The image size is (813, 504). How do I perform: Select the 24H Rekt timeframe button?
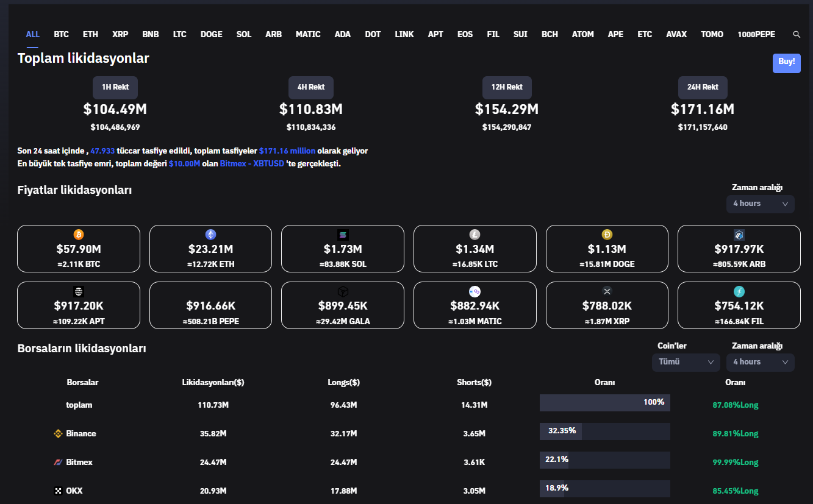703,87
